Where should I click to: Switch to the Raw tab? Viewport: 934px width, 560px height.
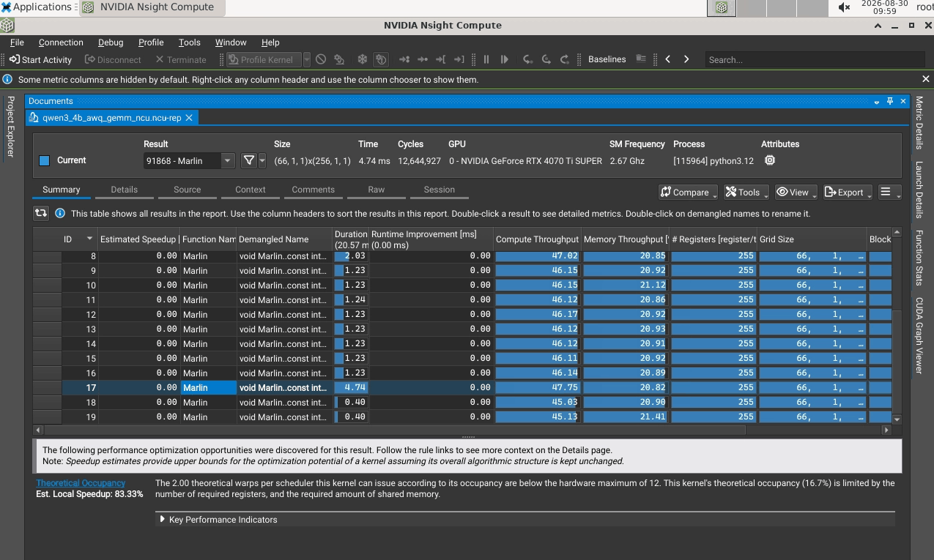point(377,190)
